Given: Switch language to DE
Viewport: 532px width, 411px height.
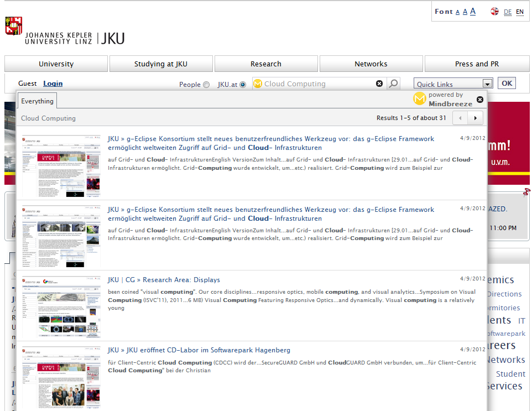Looking at the screenshot, I should [x=508, y=12].
